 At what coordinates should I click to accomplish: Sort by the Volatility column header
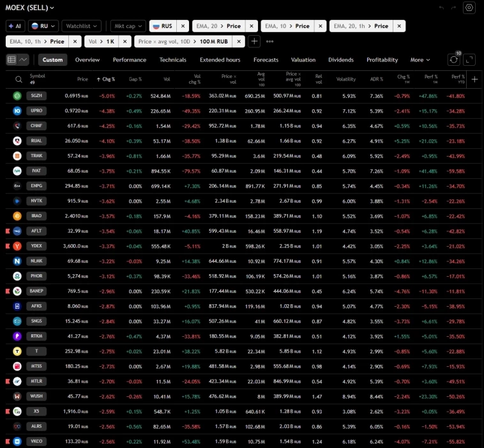pyautogui.click(x=346, y=79)
